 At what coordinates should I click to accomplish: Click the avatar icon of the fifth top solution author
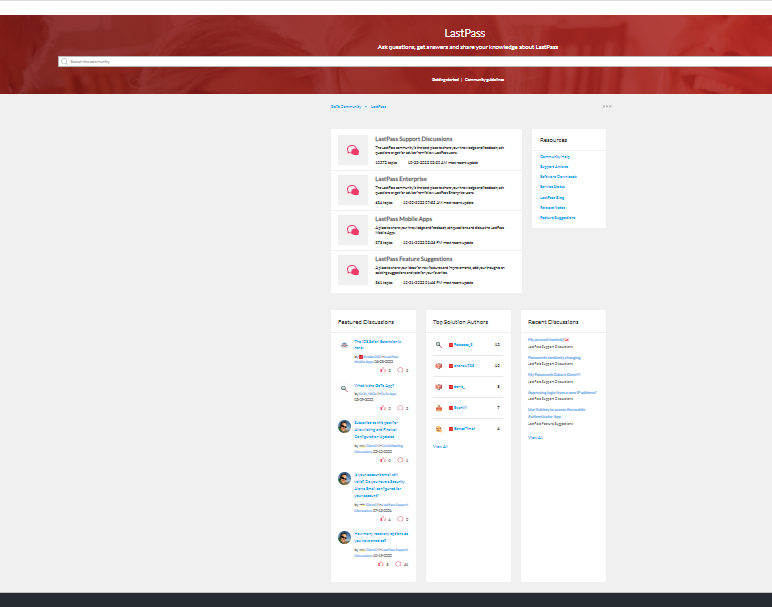click(439, 429)
